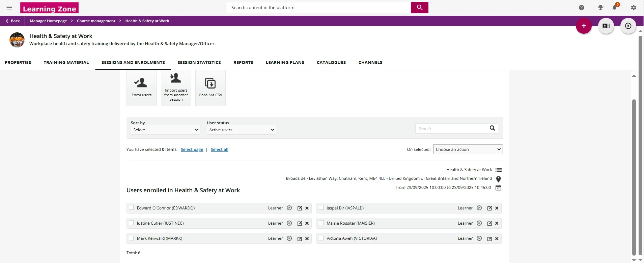644x263 pixels.
Task: Click the round play button at top right
Action: pyautogui.click(x=628, y=26)
